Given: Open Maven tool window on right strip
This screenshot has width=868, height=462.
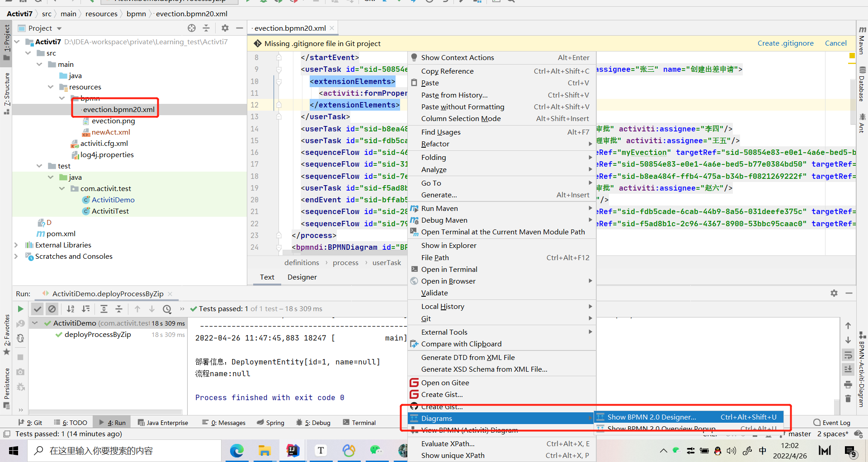Looking at the screenshot, I should tap(862, 41).
